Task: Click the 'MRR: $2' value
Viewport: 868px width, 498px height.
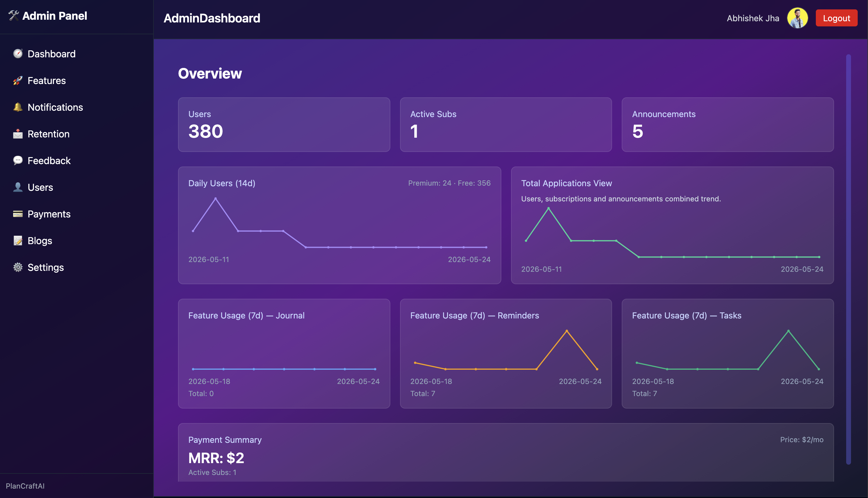Action: pyautogui.click(x=216, y=458)
